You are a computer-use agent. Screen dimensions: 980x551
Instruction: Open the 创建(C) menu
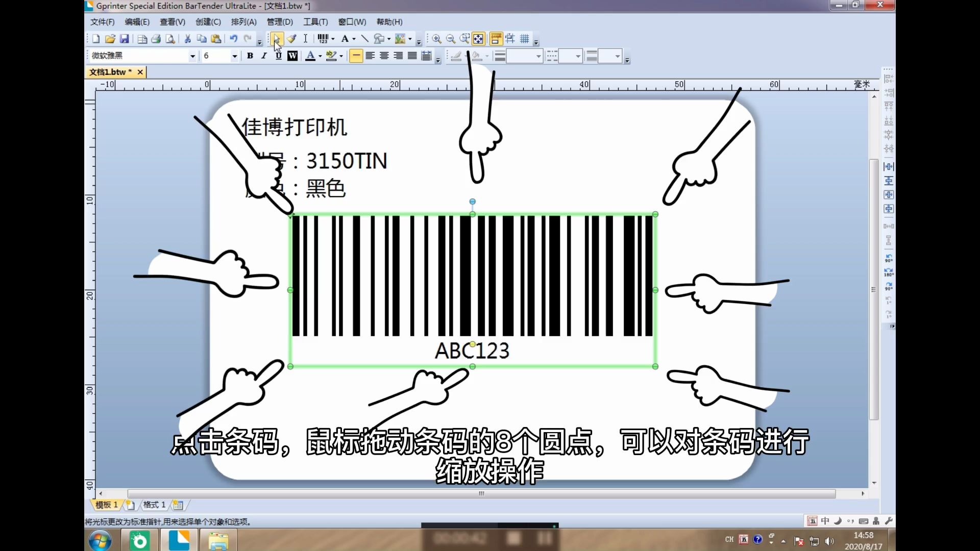point(208,22)
